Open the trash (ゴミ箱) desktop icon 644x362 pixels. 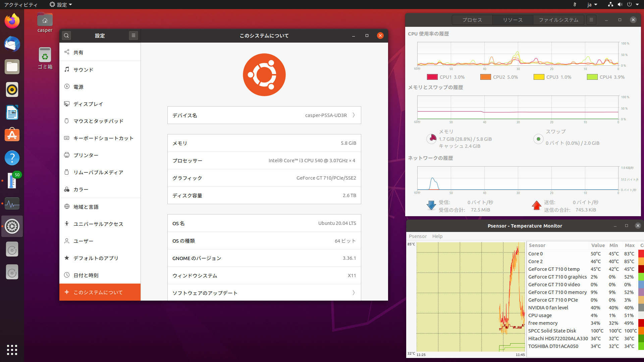(x=45, y=58)
